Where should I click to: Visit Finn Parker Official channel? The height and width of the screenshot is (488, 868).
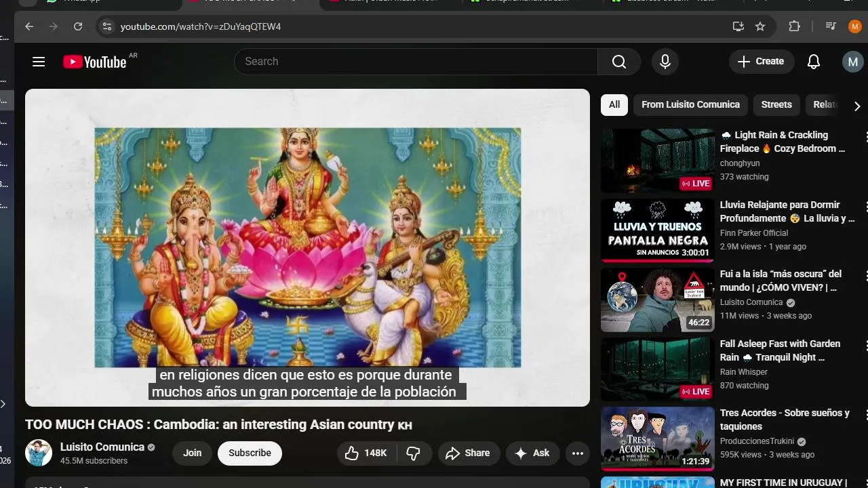[754, 233]
